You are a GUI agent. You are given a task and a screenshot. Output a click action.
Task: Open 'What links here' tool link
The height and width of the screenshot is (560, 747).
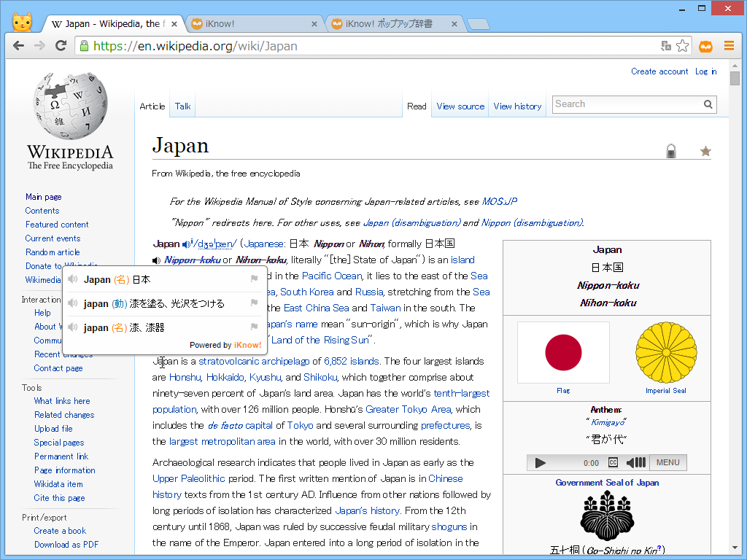[x=62, y=401]
